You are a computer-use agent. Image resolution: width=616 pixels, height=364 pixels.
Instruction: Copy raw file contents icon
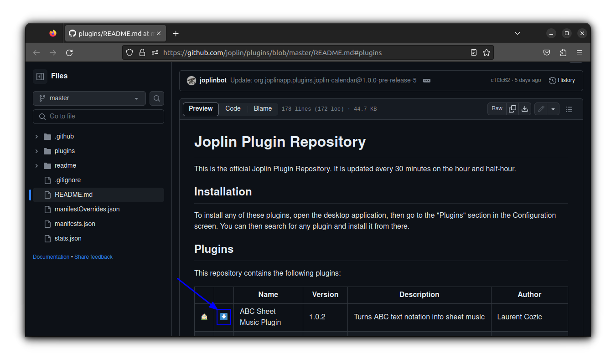point(512,109)
